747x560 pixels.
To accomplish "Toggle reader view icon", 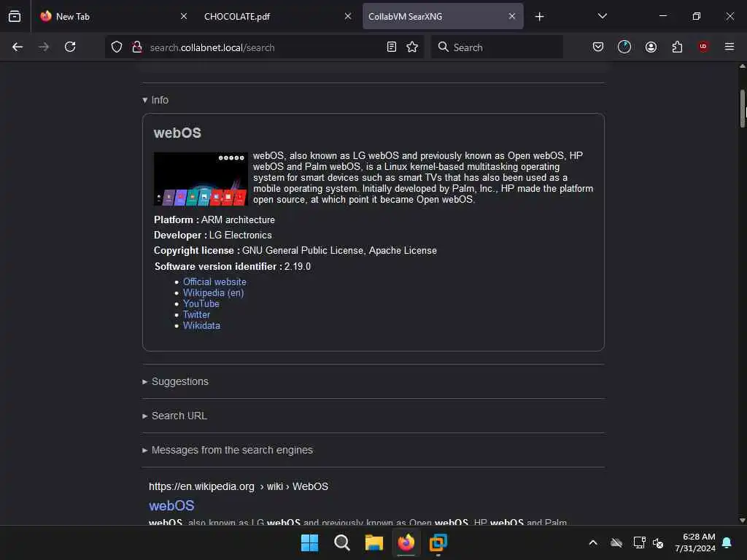I will 392,47.
